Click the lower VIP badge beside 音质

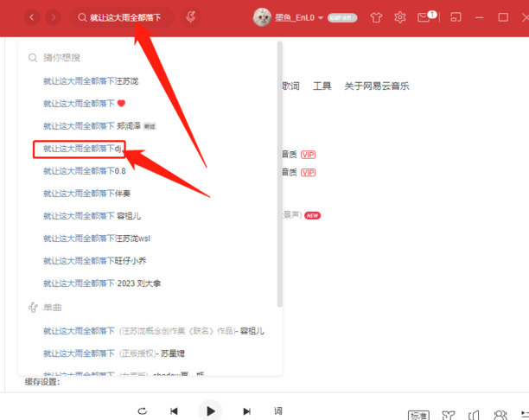pos(308,173)
